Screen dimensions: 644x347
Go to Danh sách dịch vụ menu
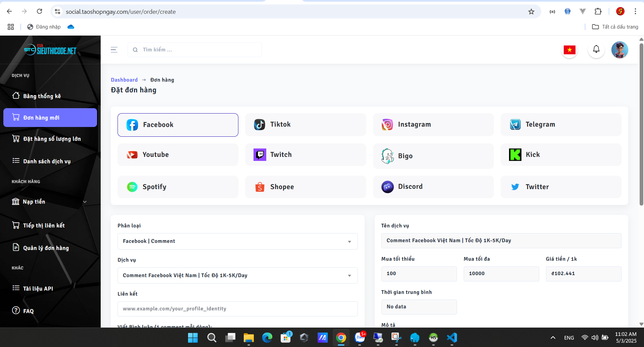click(x=47, y=161)
